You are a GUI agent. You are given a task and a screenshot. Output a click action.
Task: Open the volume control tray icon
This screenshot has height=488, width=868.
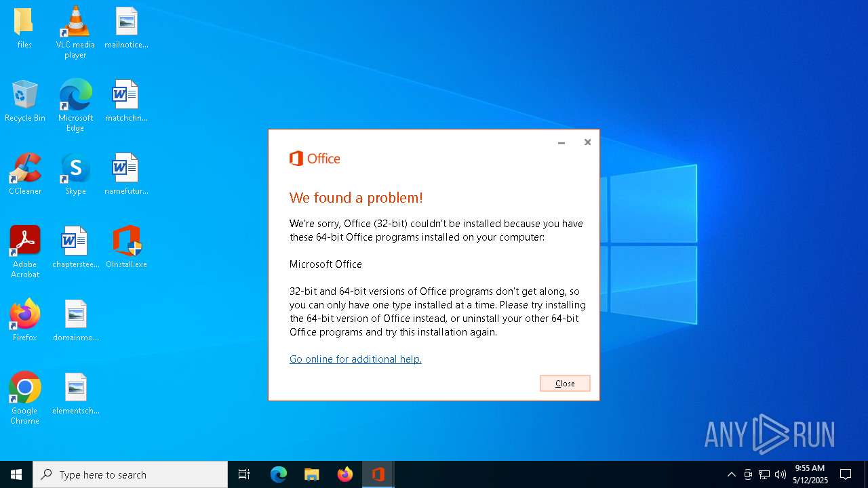point(781,474)
